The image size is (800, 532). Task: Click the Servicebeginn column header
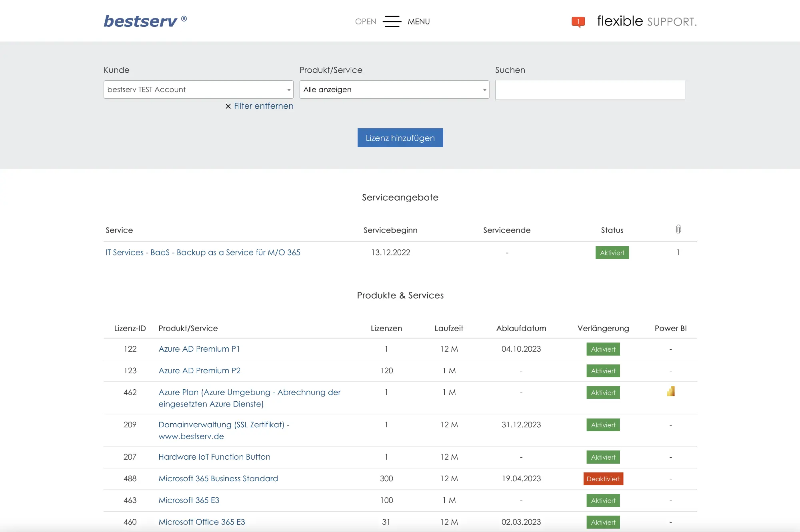[390, 230]
